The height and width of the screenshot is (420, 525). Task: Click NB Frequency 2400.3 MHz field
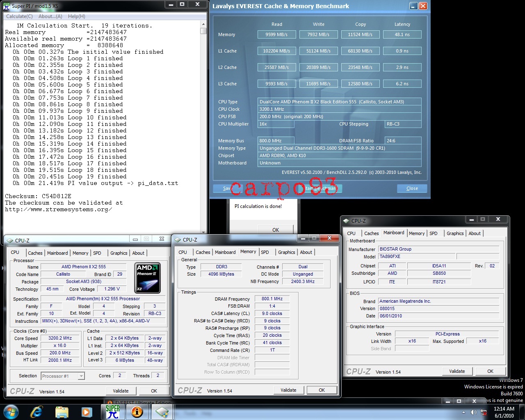(303, 282)
